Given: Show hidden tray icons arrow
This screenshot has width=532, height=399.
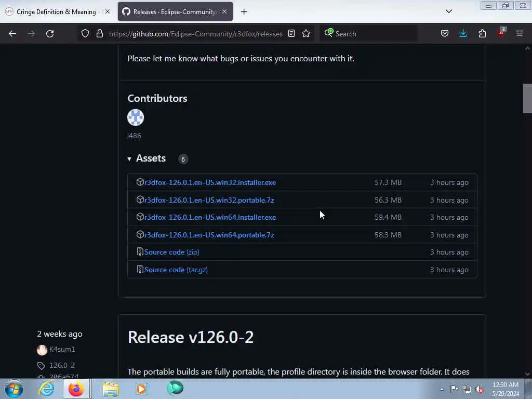Looking at the screenshot, I should tap(442, 389).
